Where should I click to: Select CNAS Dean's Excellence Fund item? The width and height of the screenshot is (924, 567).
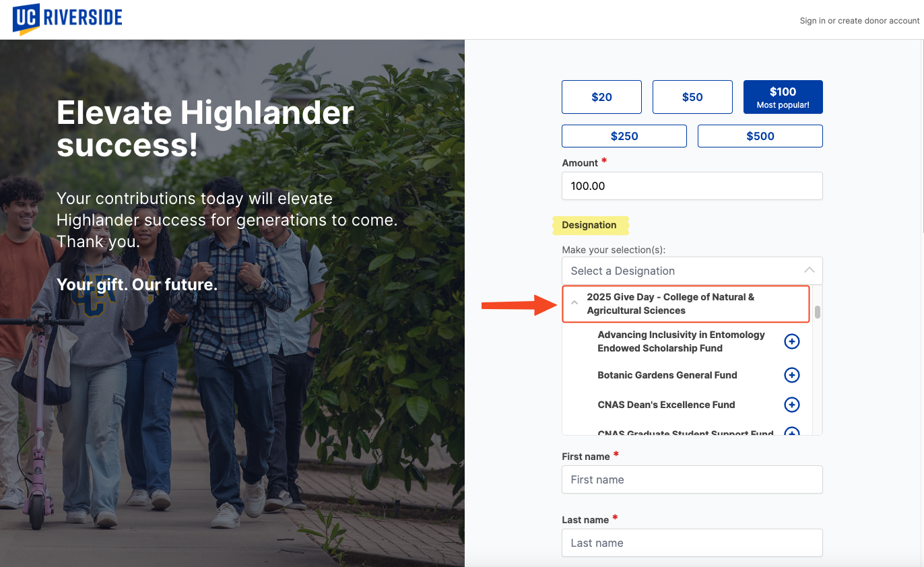tap(666, 405)
